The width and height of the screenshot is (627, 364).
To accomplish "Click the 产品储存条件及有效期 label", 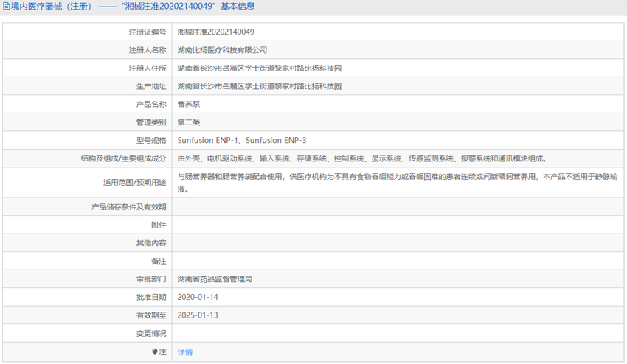I will click(x=129, y=207).
